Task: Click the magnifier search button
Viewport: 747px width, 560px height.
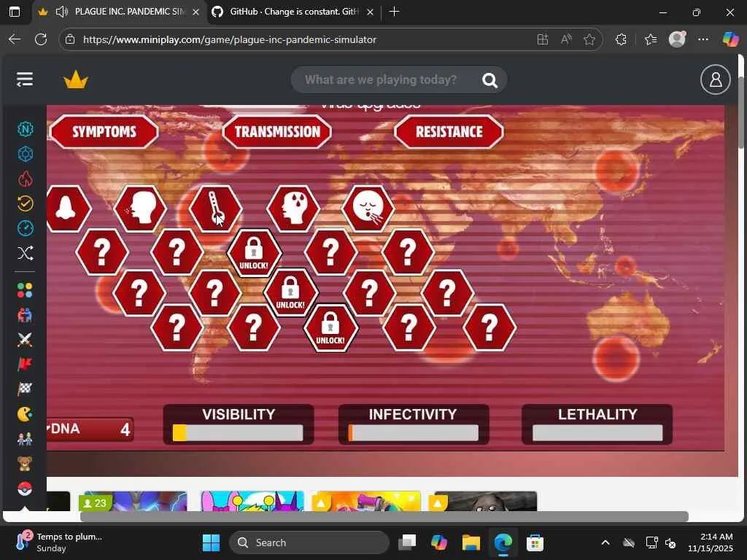Action: pyautogui.click(x=489, y=80)
